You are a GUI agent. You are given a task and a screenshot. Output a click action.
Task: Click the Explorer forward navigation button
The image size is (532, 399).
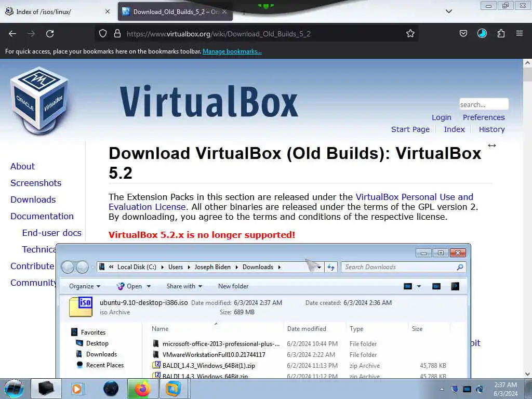82,267
